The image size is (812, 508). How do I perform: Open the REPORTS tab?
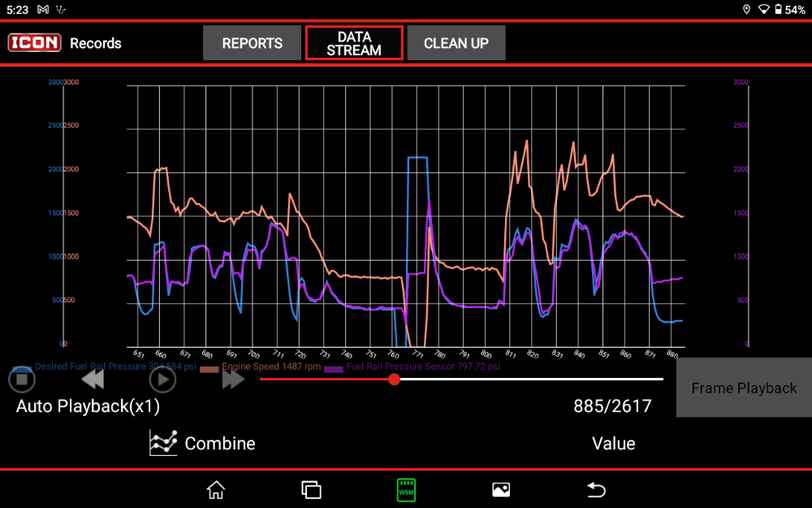252,43
